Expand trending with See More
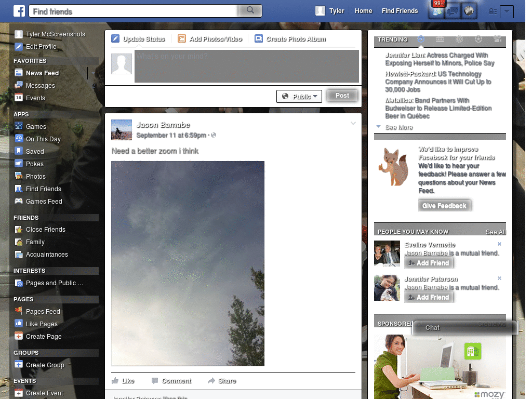Screen dimensions: 532x399 pos(398,128)
